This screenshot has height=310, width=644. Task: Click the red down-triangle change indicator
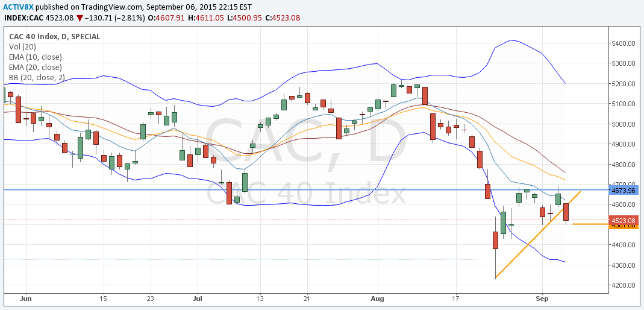pyautogui.click(x=80, y=18)
